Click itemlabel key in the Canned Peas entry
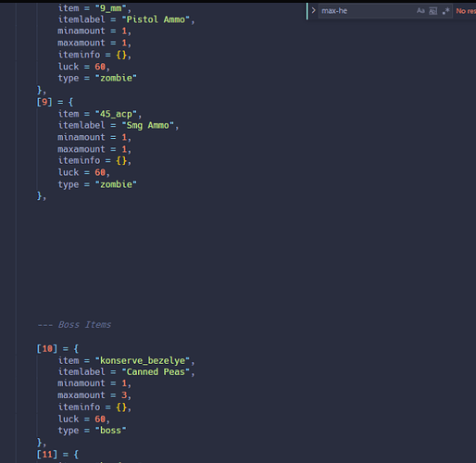The height and width of the screenshot is (463, 476). (81, 372)
